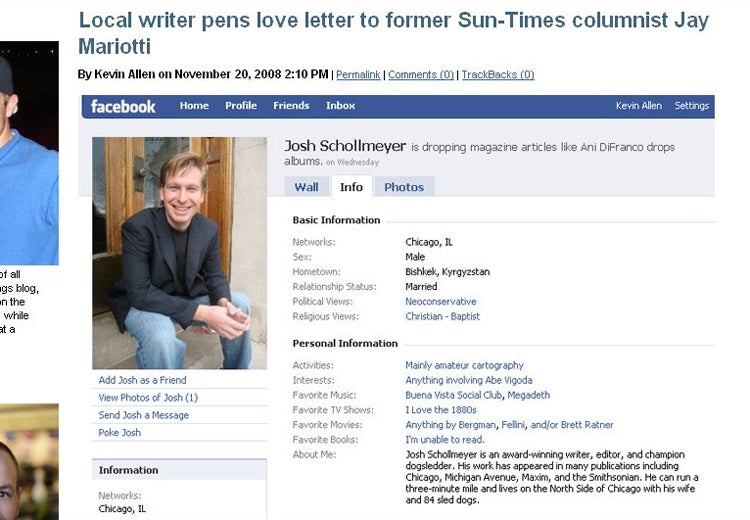
Task: Click Josh Schollmeyer's profile photo
Action: (x=179, y=253)
